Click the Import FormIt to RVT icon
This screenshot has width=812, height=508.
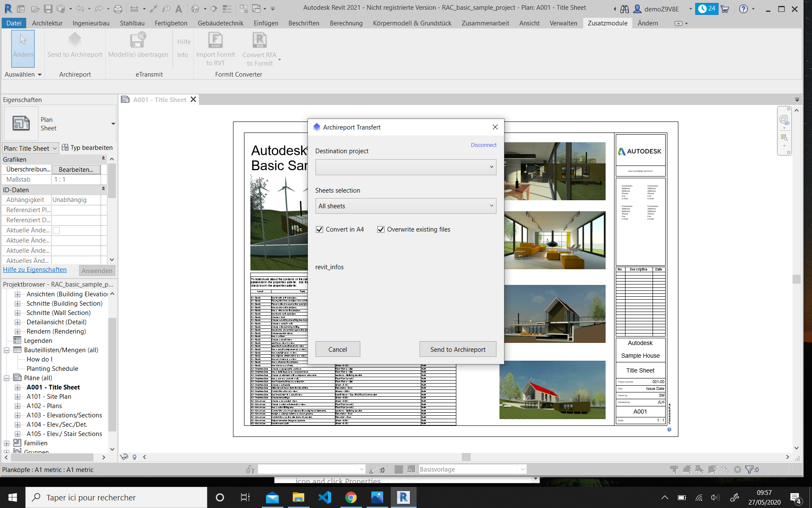(x=215, y=40)
